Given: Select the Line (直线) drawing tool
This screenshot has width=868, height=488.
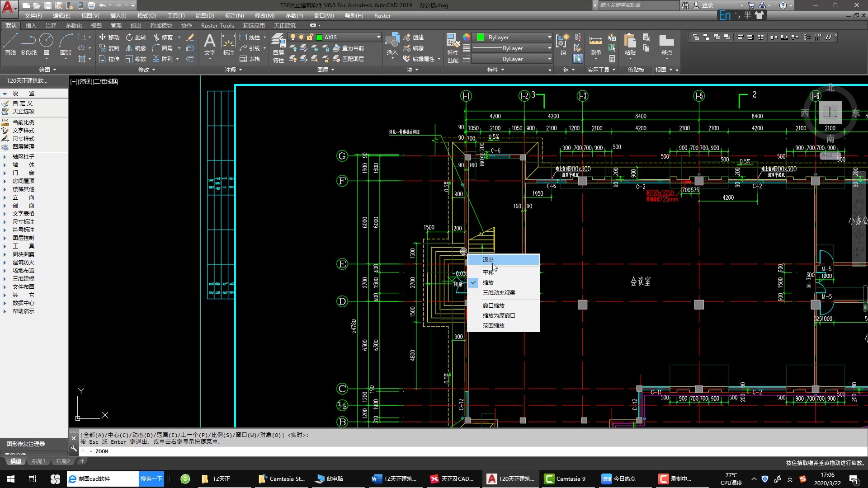Looking at the screenshot, I should click(10, 44).
